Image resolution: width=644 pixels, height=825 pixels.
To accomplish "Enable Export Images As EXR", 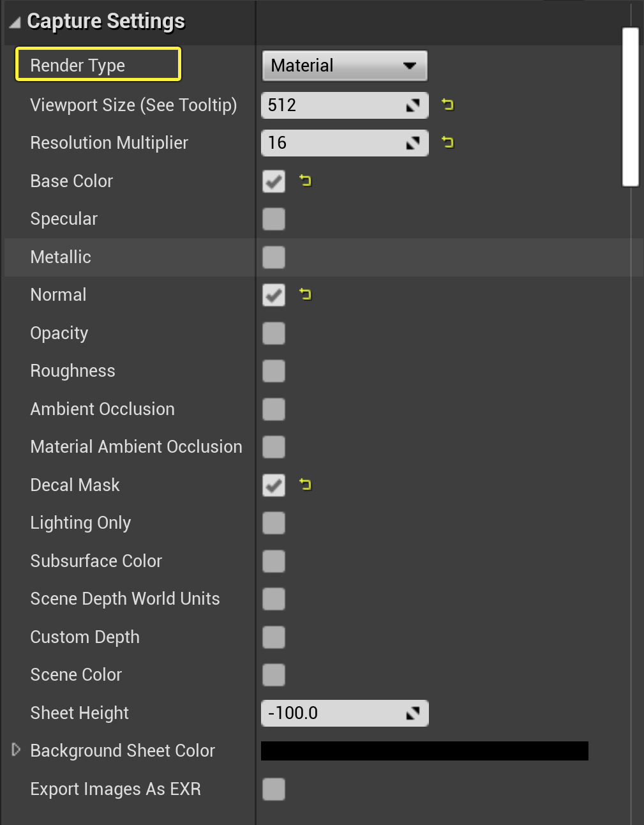I will click(273, 789).
